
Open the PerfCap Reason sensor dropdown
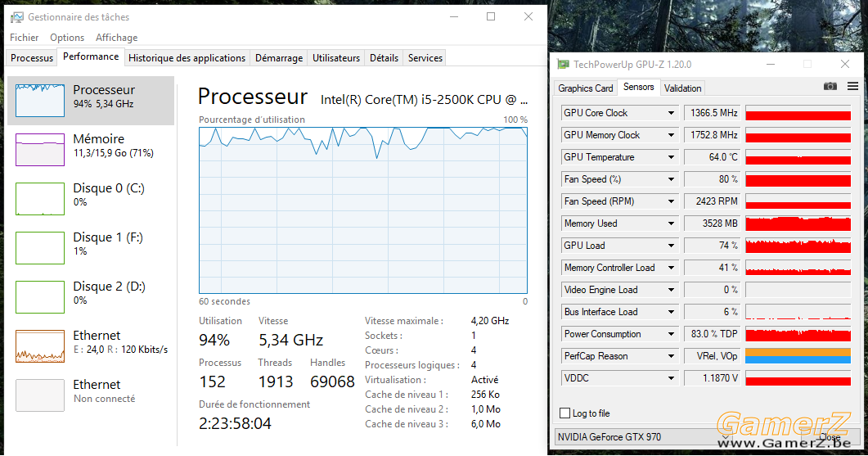pos(671,356)
